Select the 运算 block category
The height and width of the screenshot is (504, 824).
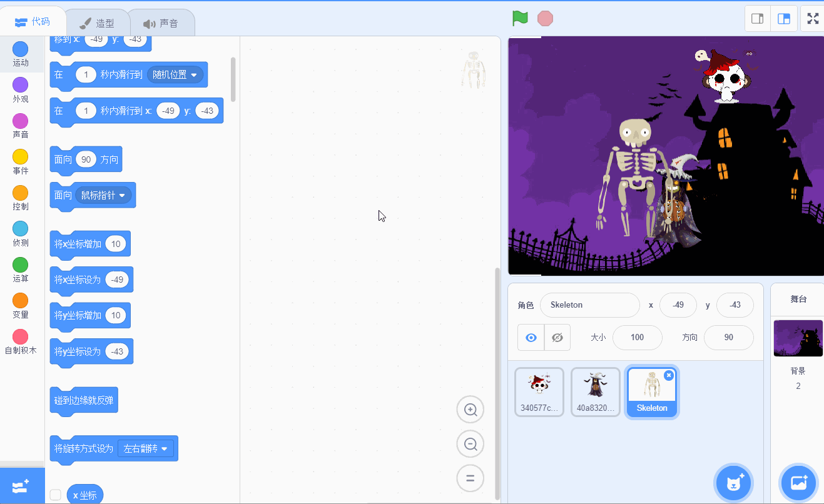click(x=21, y=270)
